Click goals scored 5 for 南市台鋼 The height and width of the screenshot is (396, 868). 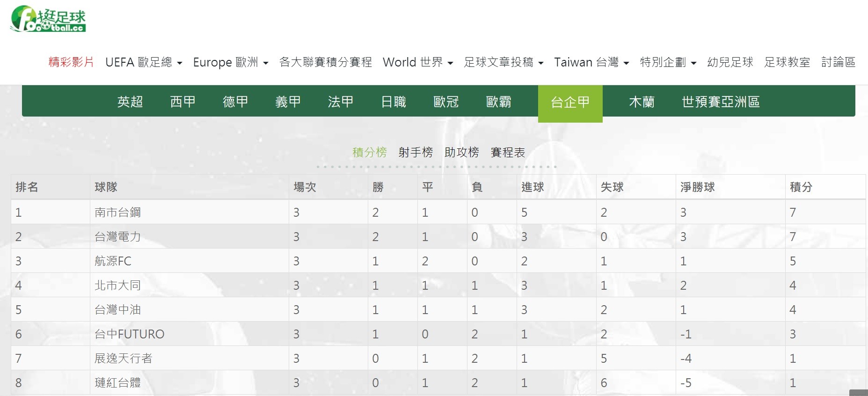pos(524,213)
